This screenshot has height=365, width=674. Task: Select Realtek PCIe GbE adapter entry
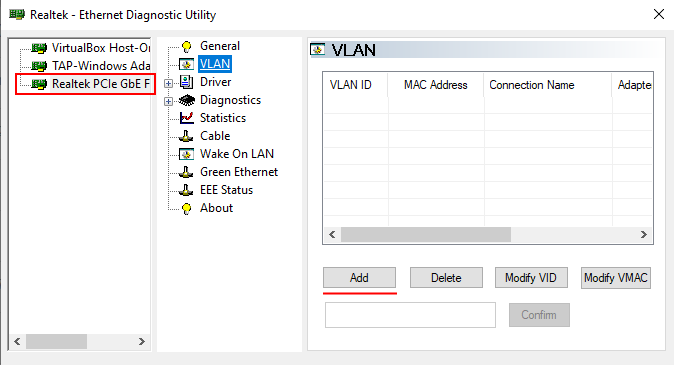click(101, 84)
